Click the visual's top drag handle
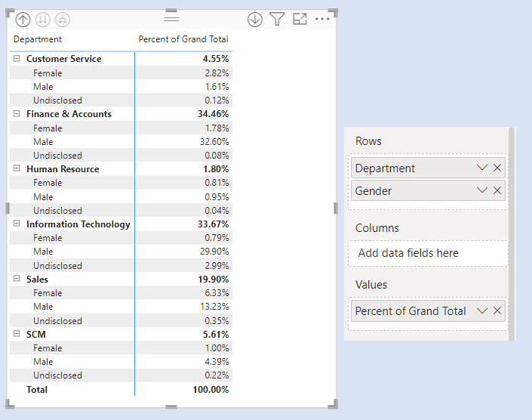The height and width of the screenshot is (420, 532). click(x=171, y=17)
